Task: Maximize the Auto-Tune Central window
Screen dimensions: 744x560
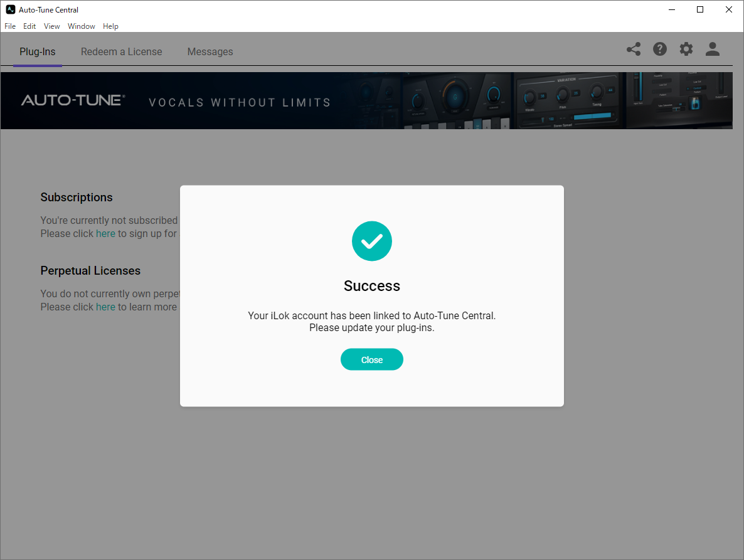Action: coord(700,9)
